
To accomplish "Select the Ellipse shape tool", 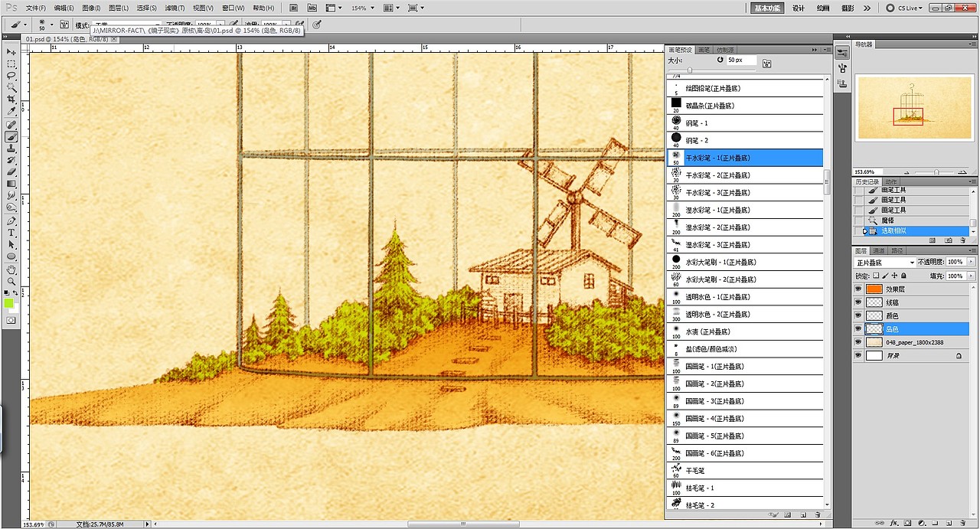I will tap(11, 256).
